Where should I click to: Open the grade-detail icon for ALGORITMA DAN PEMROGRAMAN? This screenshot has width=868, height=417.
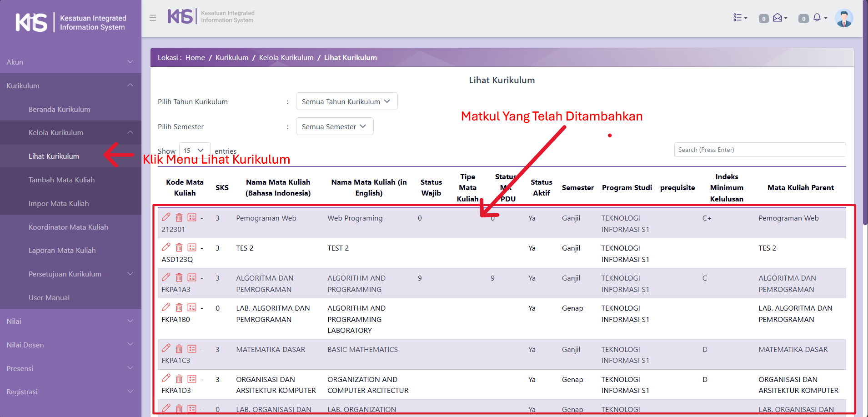coord(192,277)
